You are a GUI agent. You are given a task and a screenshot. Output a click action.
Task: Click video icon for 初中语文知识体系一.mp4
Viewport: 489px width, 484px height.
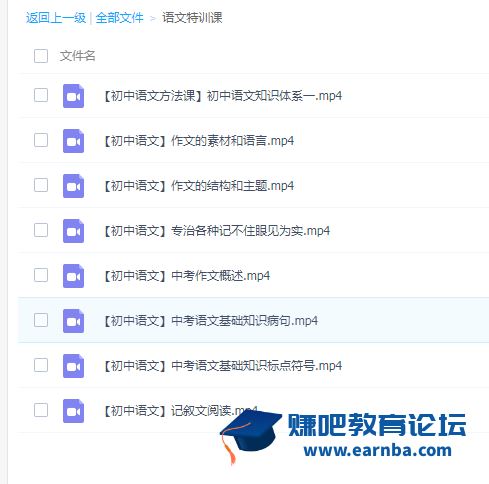[x=73, y=96]
